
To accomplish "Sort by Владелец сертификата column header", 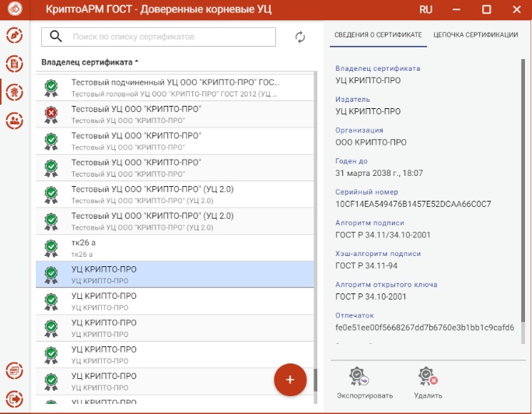I will coord(89,61).
